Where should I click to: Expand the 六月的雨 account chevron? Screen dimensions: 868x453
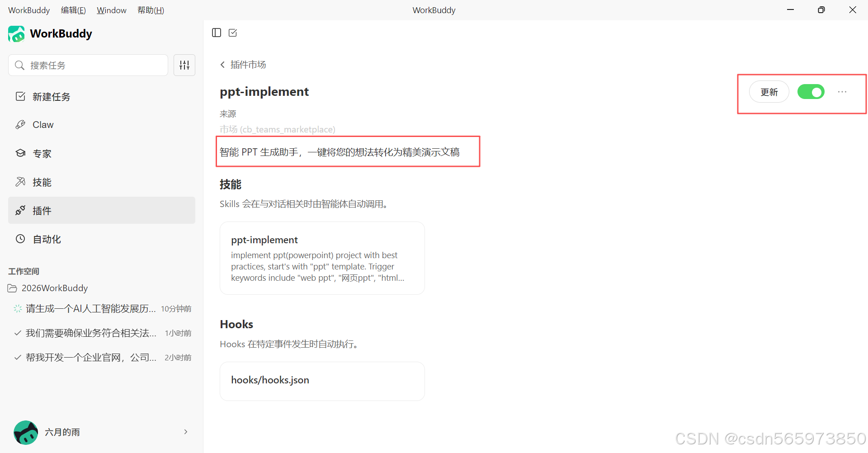point(186,432)
